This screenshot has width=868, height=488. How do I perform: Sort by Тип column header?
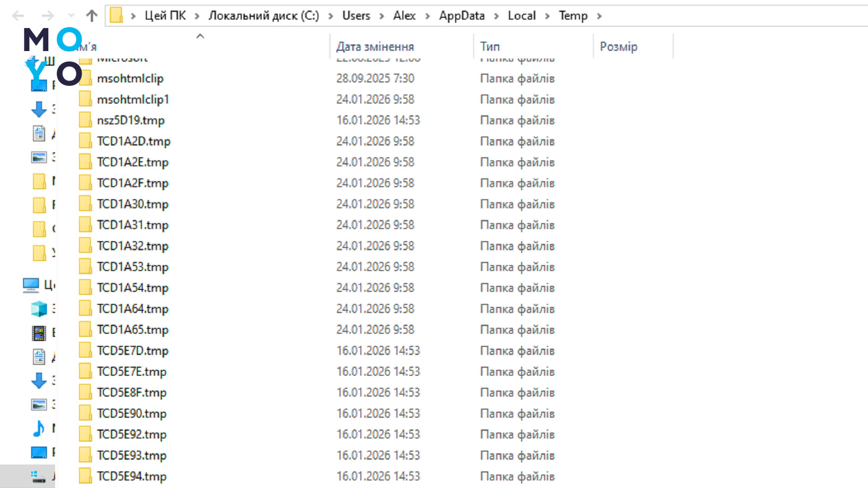pos(490,47)
